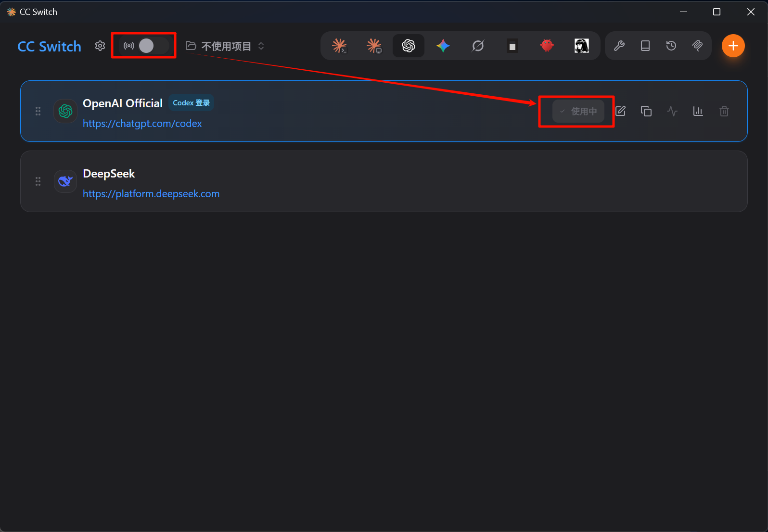Open the https://platform.deepseek.com link
The height and width of the screenshot is (532, 768).
[x=151, y=194]
